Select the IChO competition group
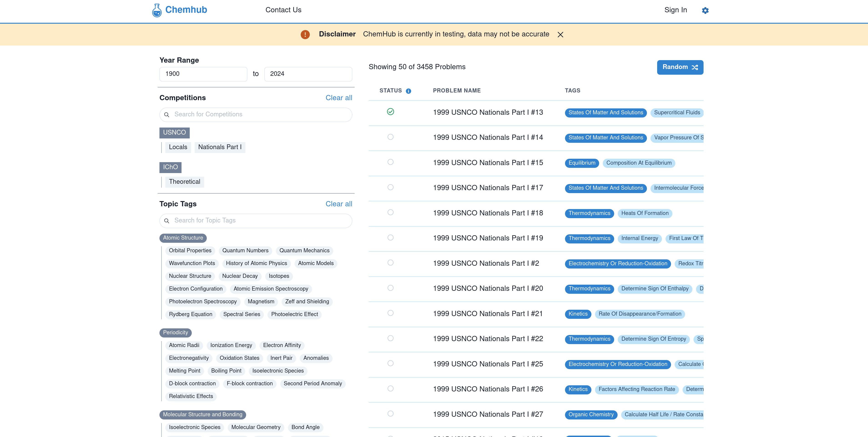The image size is (868, 437). pos(170,167)
